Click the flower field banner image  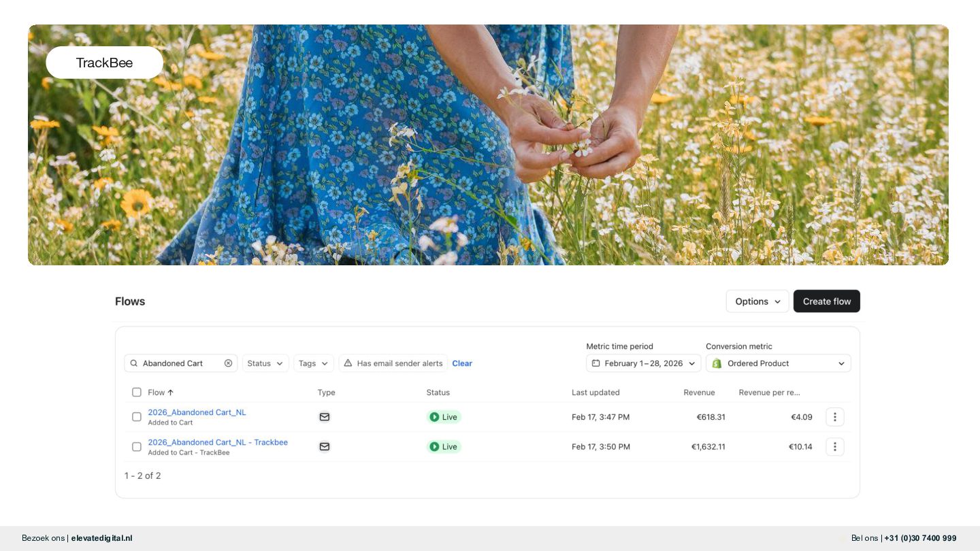pyautogui.click(x=488, y=145)
